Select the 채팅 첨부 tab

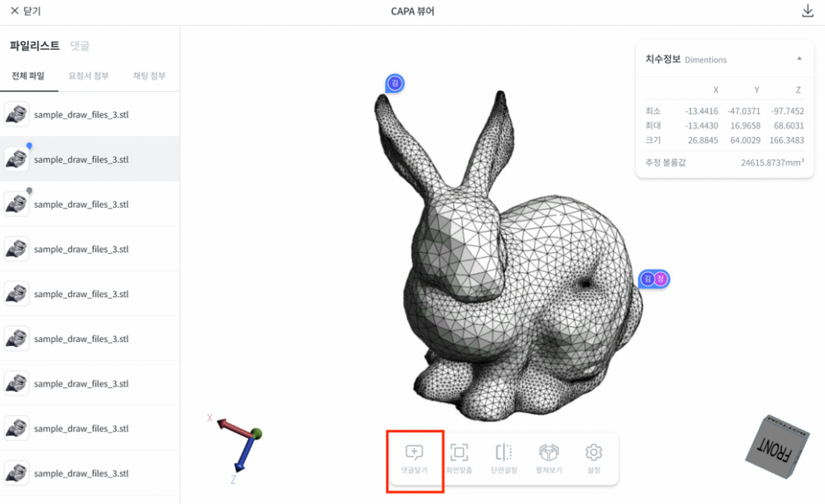coord(149,76)
